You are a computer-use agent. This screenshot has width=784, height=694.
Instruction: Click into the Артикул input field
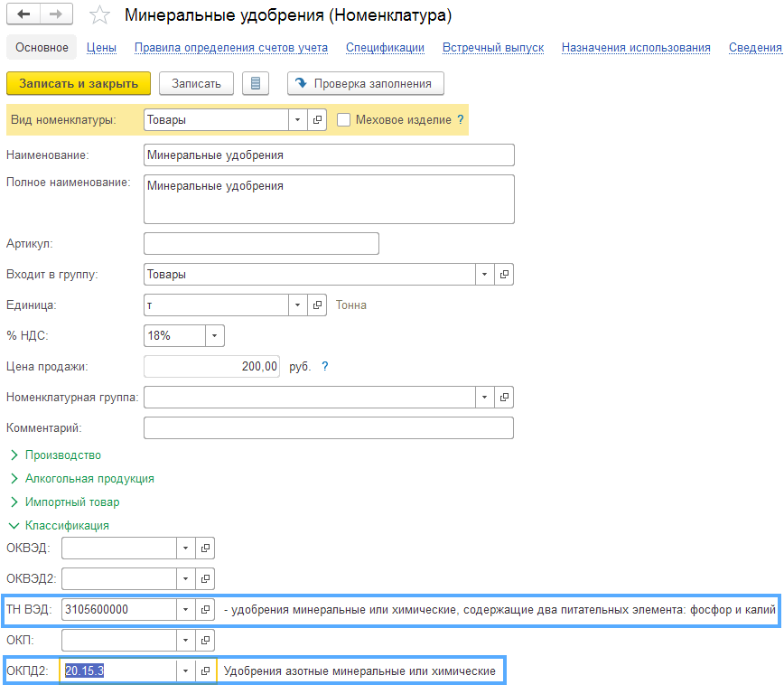tap(261, 244)
